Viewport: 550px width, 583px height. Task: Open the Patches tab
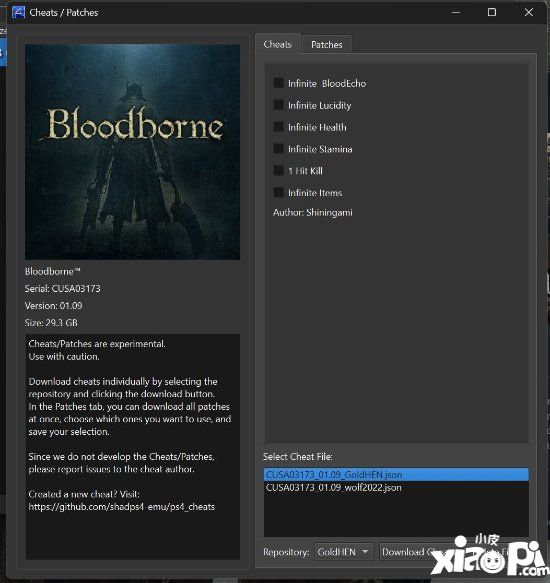(x=327, y=45)
